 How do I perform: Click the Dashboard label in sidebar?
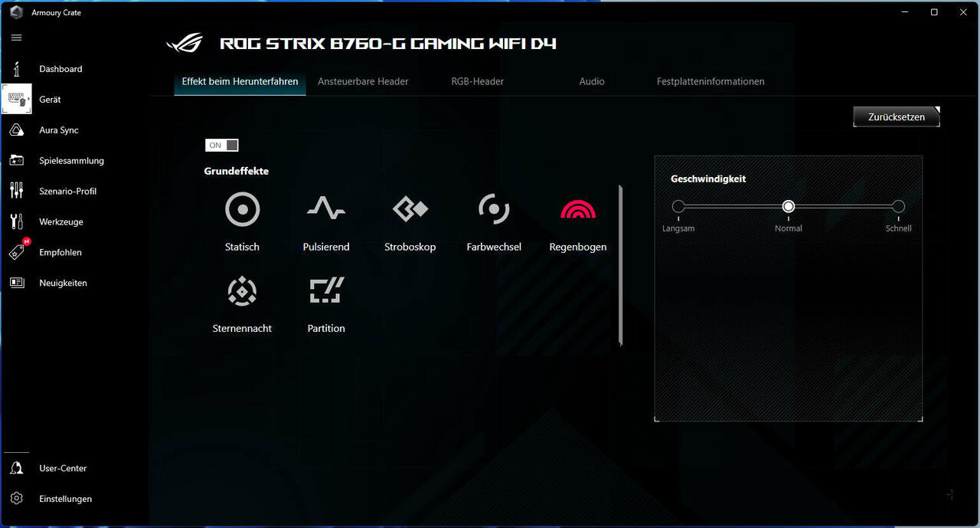(60, 69)
